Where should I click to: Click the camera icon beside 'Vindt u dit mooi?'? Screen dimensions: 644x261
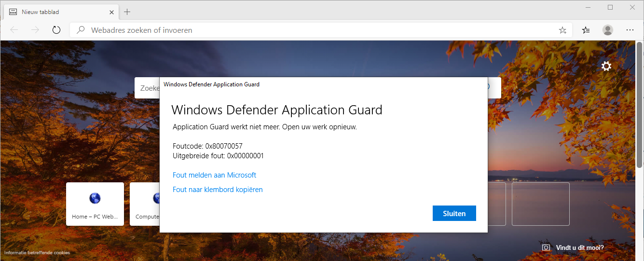[x=546, y=247]
